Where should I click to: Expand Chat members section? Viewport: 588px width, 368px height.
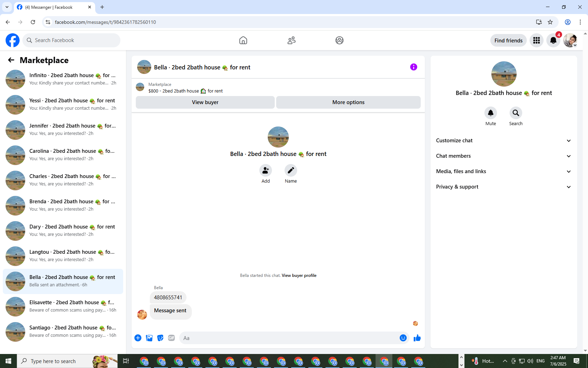click(x=504, y=156)
